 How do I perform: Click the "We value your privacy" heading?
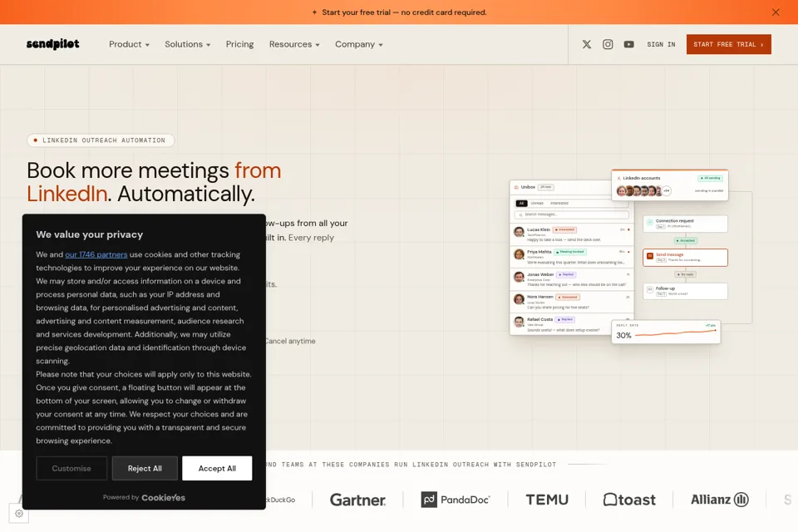tap(90, 234)
